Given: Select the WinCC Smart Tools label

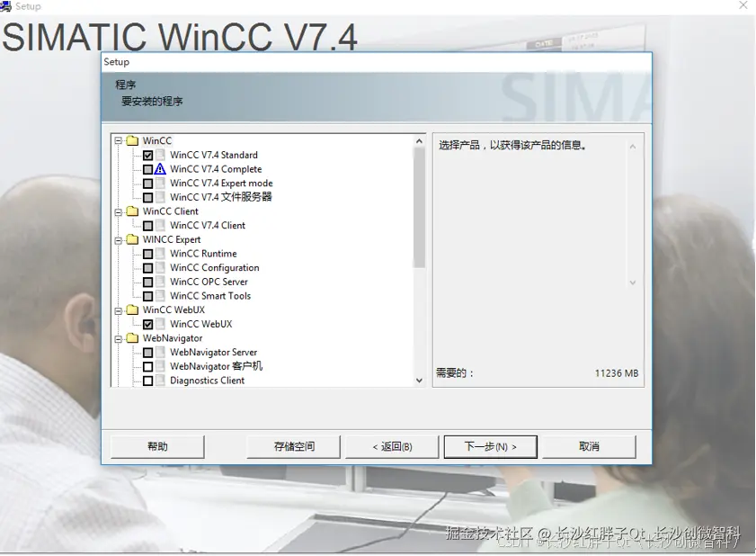Looking at the screenshot, I should (210, 296).
